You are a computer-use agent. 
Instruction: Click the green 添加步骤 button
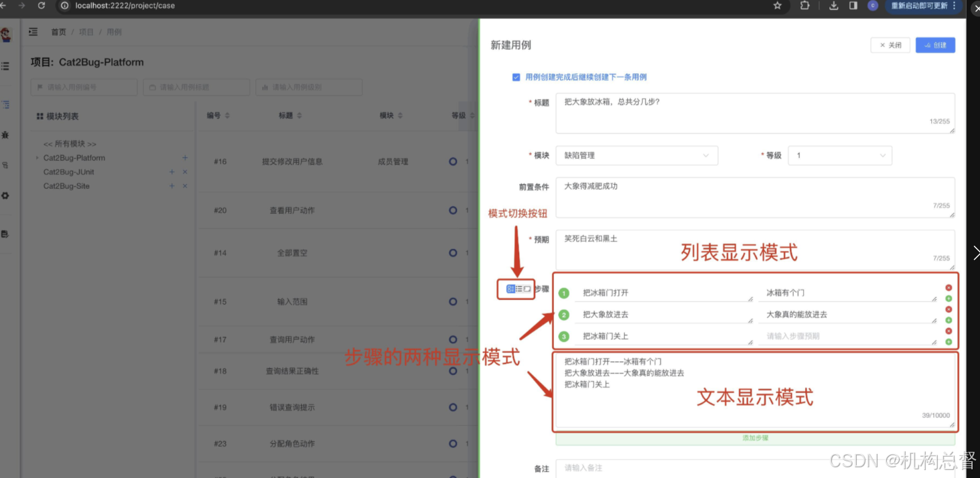click(x=755, y=439)
